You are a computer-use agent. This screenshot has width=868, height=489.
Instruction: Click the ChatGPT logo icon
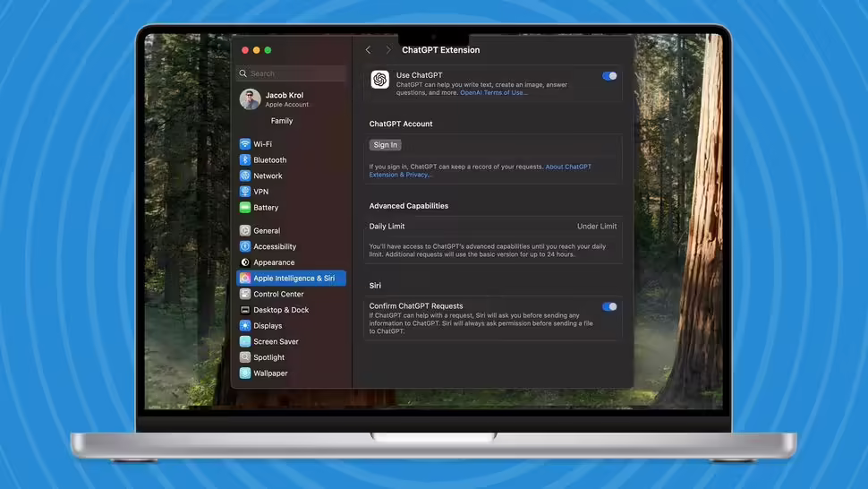tap(379, 80)
